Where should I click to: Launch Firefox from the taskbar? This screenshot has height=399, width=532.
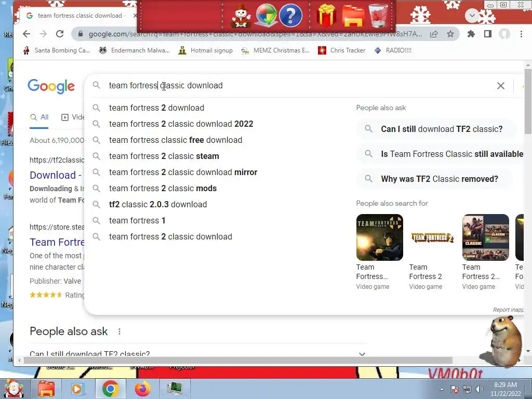tap(143, 389)
